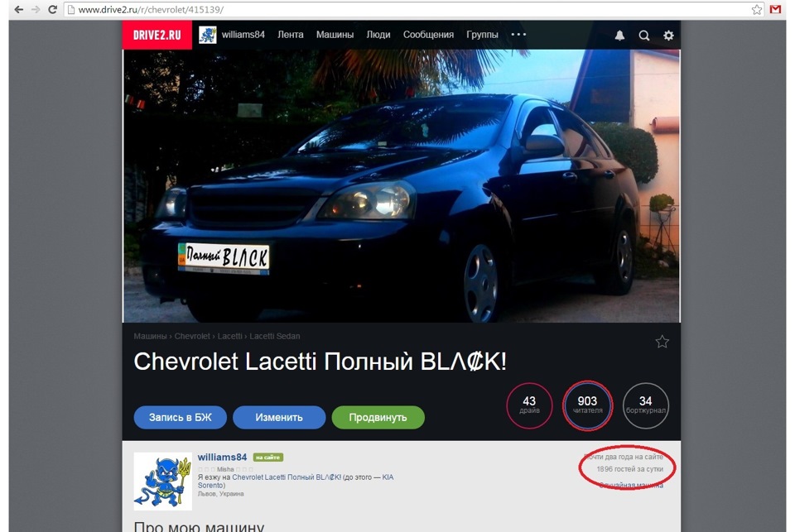
Task: Open site search with the magnifier icon
Action: (644, 36)
